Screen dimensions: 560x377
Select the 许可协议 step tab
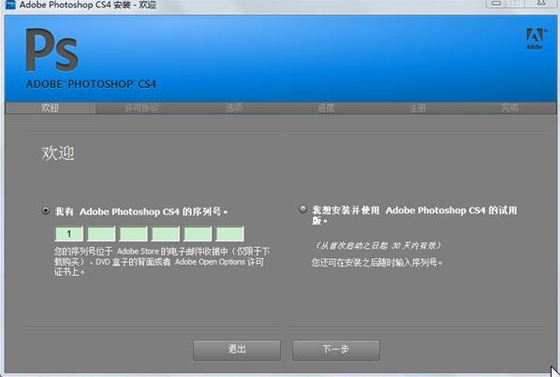[141, 108]
